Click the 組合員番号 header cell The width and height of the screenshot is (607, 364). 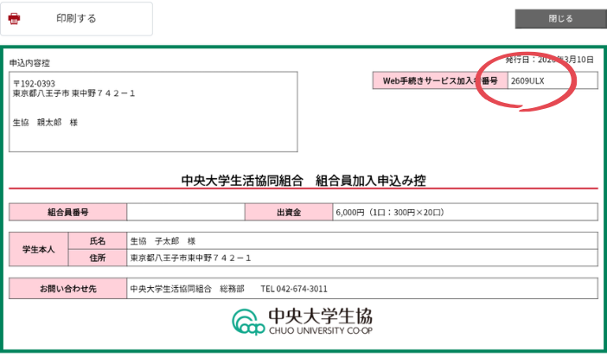(67, 212)
